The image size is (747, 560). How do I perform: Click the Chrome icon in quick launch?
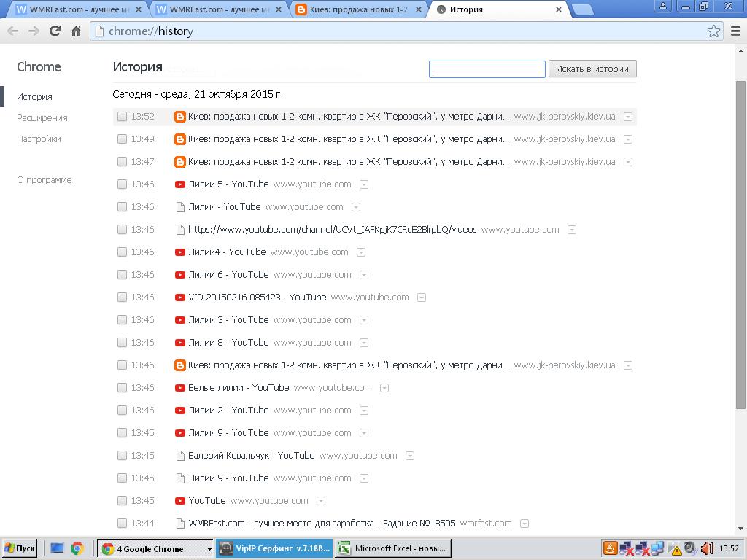(x=77, y=548)
